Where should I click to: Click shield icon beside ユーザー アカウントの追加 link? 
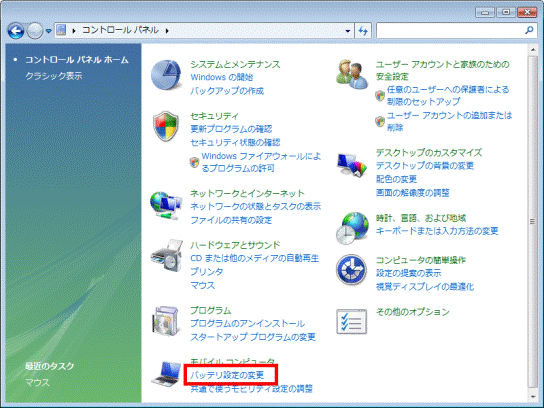point(380,121)
